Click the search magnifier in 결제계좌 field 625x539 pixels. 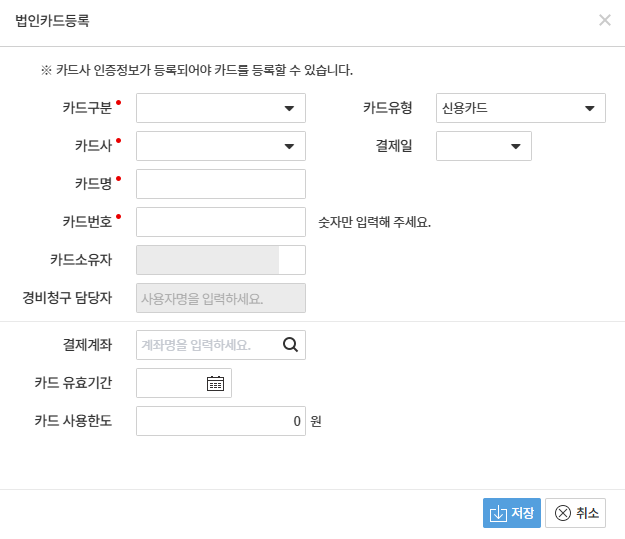click(291, 345)
